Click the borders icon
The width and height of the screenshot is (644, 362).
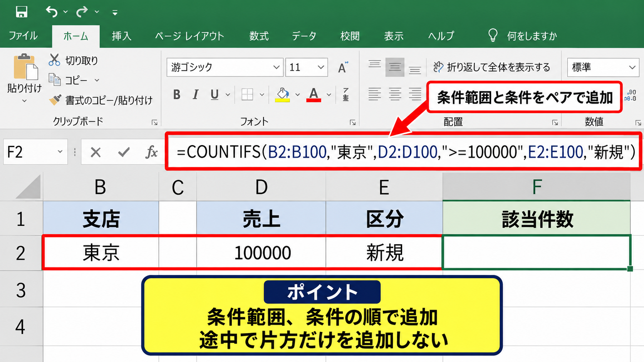click(247, 95)
